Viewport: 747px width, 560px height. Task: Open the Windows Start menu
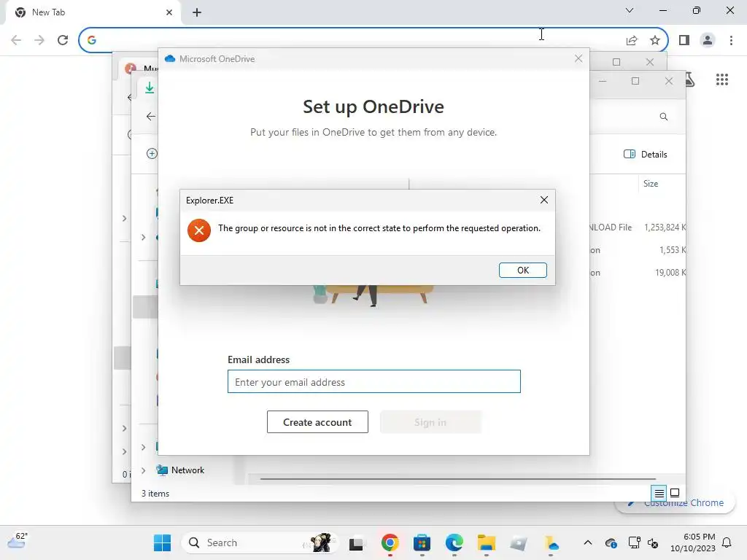pyautogui.click(x=162, y=542)
